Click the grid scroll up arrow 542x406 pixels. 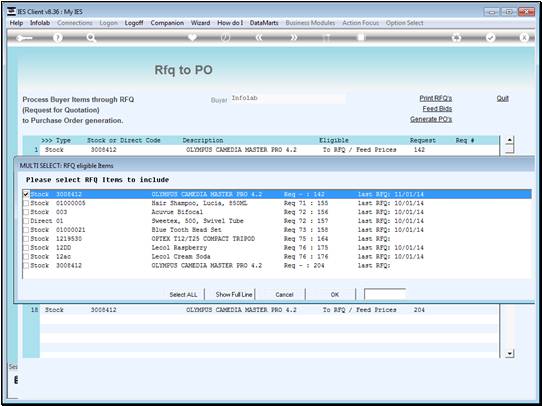(509, 141)
